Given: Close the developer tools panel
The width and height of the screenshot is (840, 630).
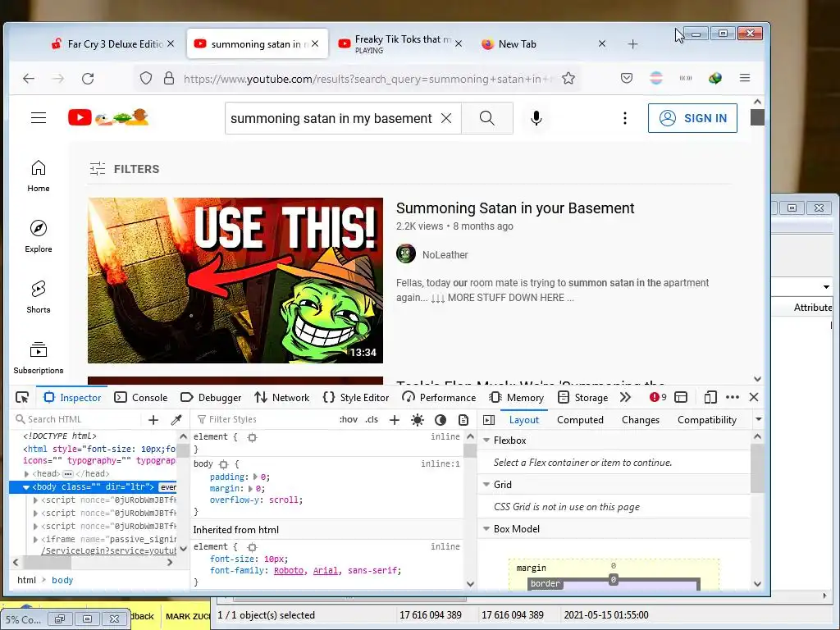Looking at the screenshot, I should (754, 398).
